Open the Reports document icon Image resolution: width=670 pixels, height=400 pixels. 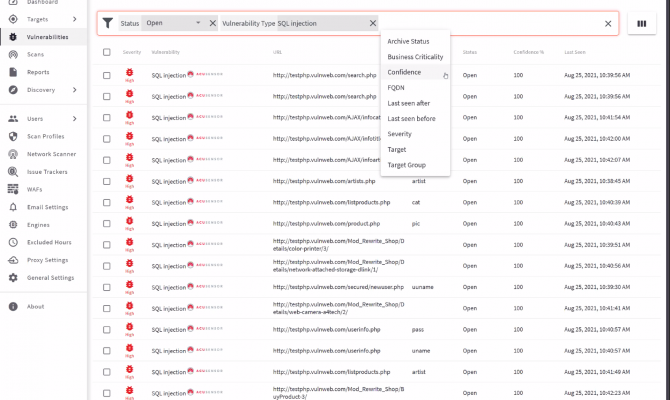coord(13,72)
